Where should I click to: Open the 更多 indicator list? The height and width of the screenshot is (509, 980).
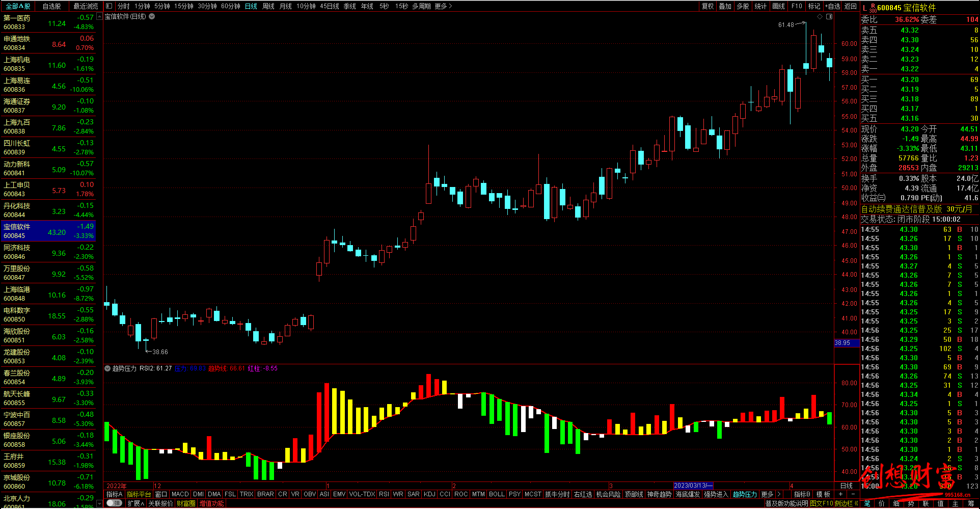(x=767, y=494)
